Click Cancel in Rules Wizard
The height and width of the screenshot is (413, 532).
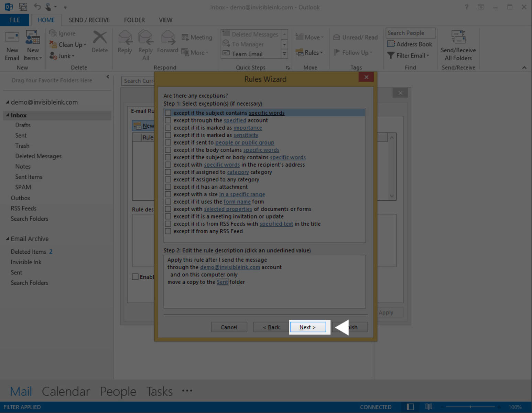229,327
